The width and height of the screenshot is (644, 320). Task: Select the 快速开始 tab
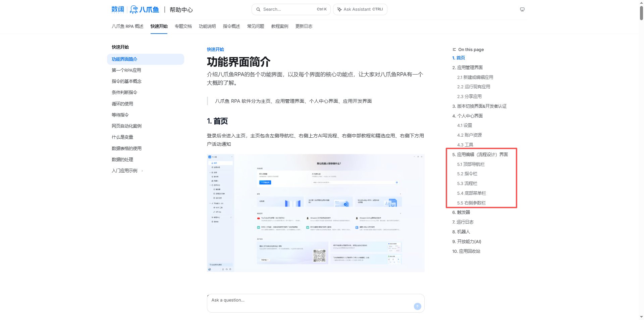coord(159,26)
